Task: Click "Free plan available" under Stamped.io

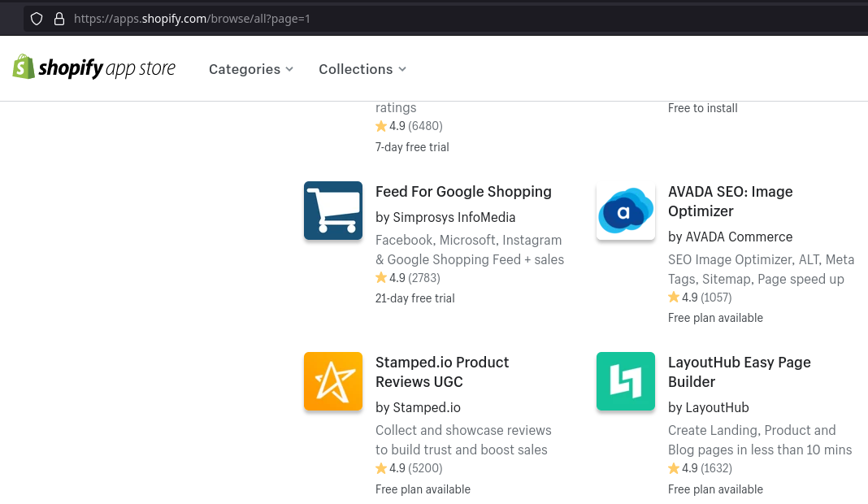Action: coord(423,489)
